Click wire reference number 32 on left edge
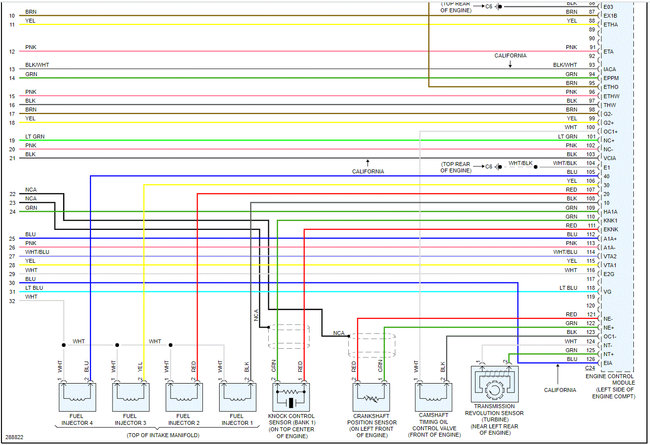This screenshot has height=445, width=650. 12,301
